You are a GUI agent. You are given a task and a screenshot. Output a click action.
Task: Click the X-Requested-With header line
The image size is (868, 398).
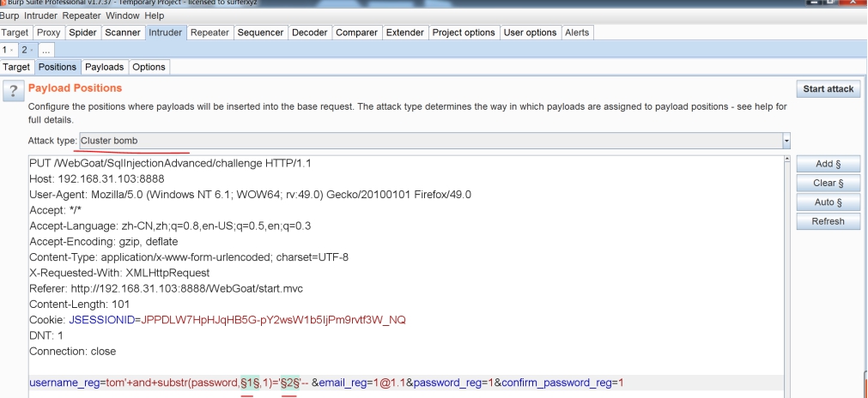pyautogui.click(x=119, y=273)
